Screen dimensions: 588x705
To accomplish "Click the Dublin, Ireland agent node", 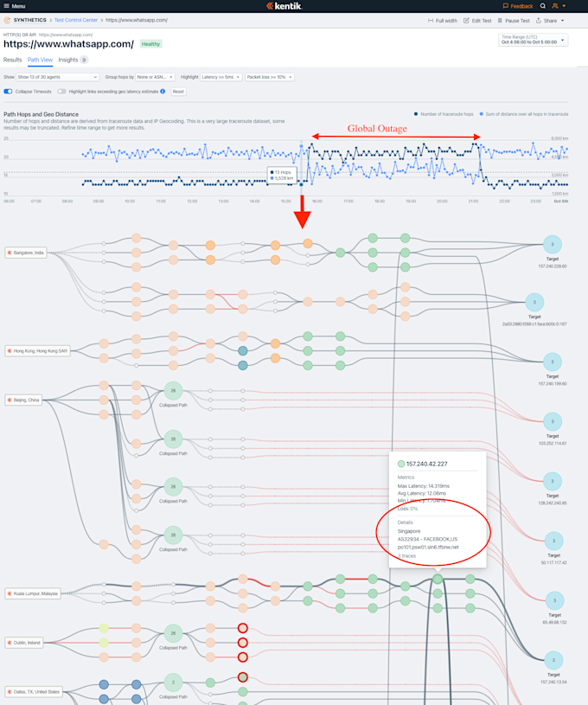I will click(x=24, y=643).
